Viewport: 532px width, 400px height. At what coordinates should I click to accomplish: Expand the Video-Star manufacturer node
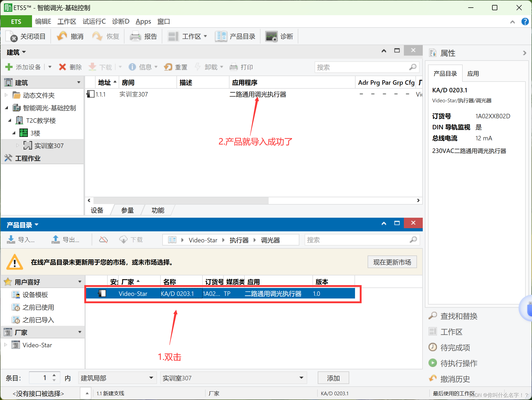coord(6,345)
